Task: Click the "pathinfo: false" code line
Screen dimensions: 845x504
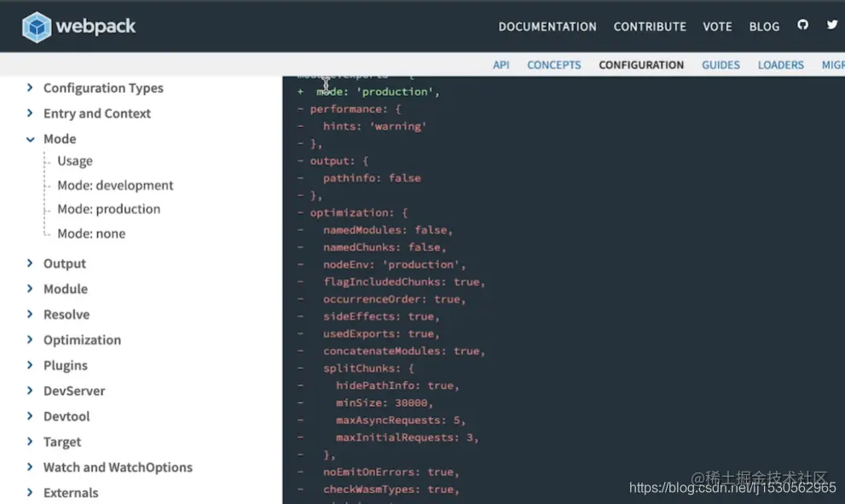Action: pos(372,178)
